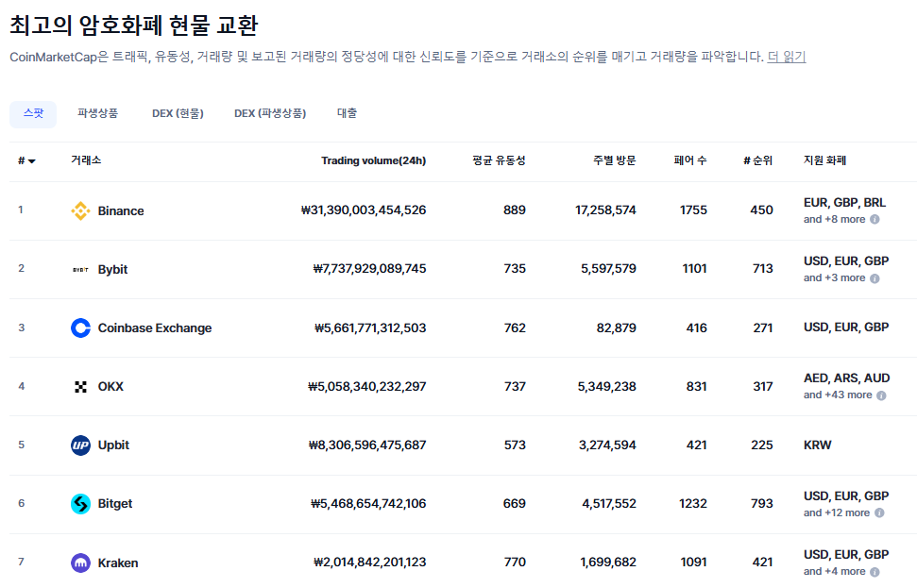This screenshot has width=917, height=588.
Task: Click the 지원 화폐 column header
Action: point(825,160)
